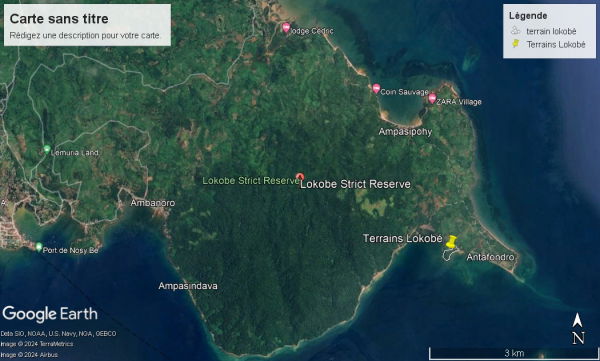Click the Port de Nosy Be marker
The image size is (600, 361).
pos(39,247)
